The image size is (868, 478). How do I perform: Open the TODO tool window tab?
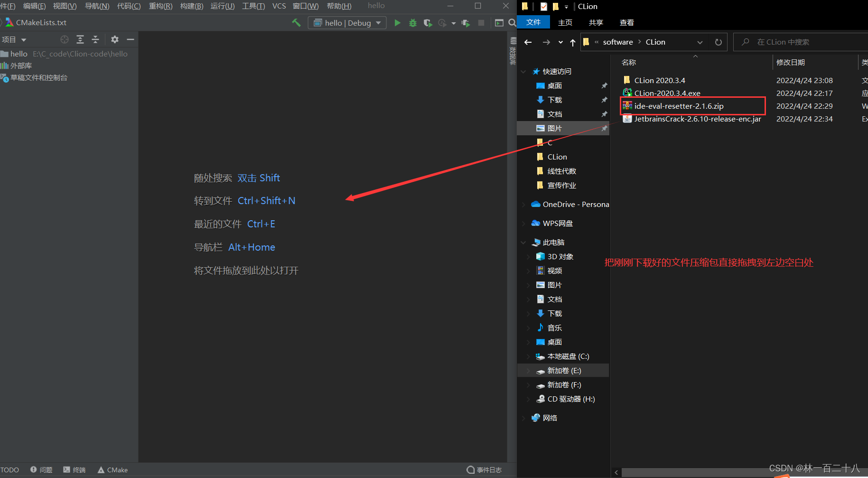pyautogui.click(x=9, y=469)
